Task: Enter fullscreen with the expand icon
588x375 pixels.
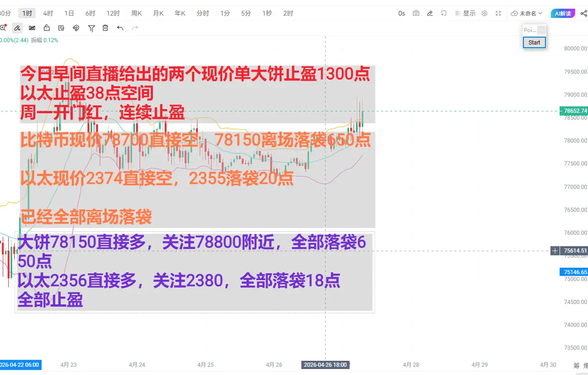Action: 498,13
